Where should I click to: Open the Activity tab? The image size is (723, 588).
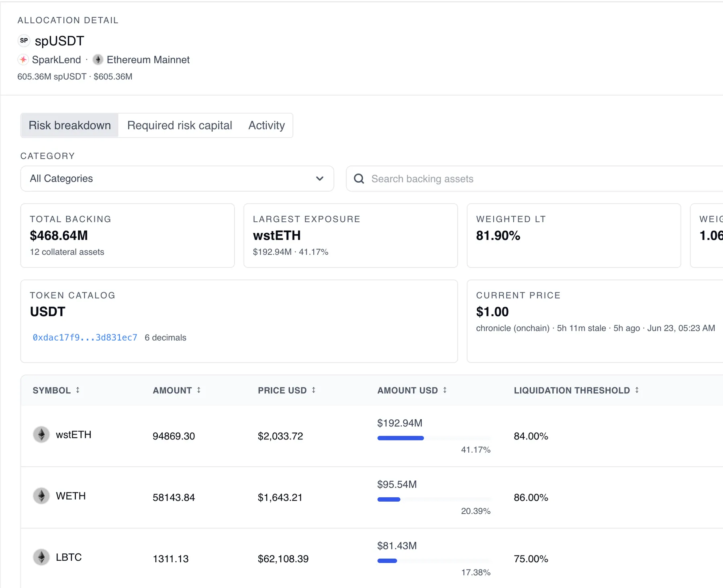pos(267,125)
